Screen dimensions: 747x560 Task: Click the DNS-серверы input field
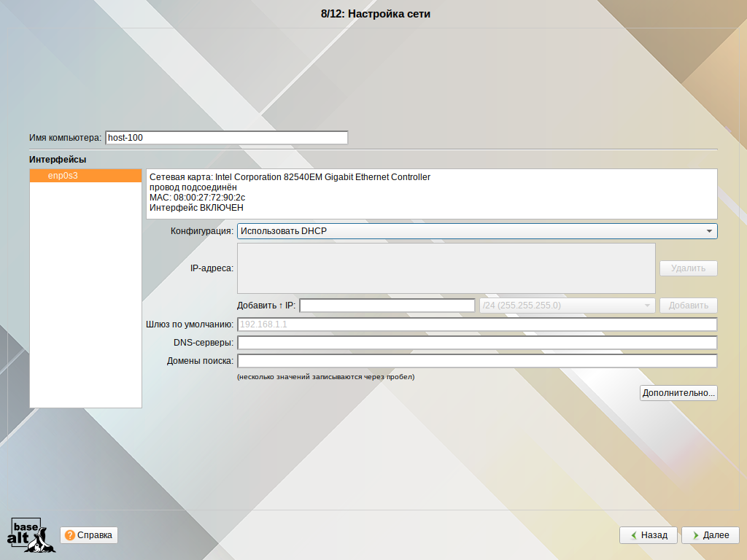476,343
